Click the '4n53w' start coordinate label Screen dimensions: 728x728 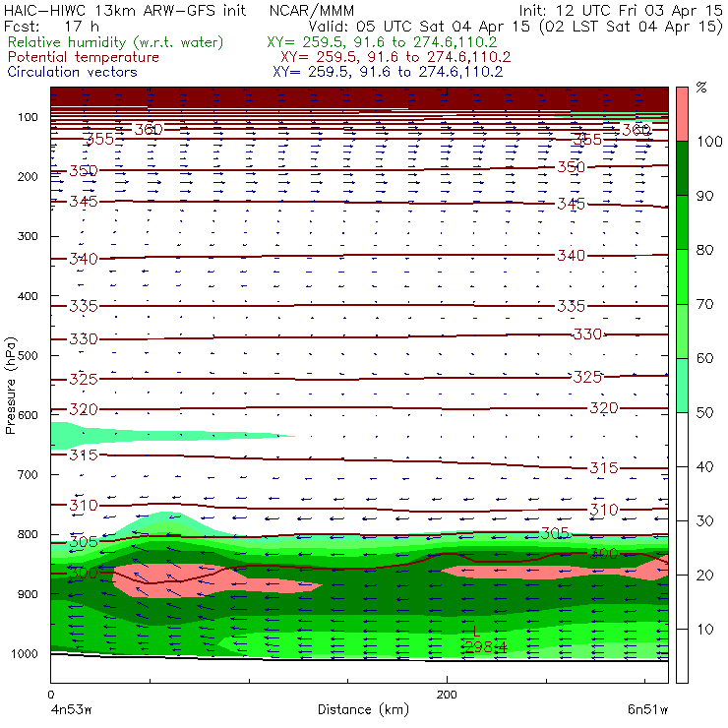tap(72, 709)
